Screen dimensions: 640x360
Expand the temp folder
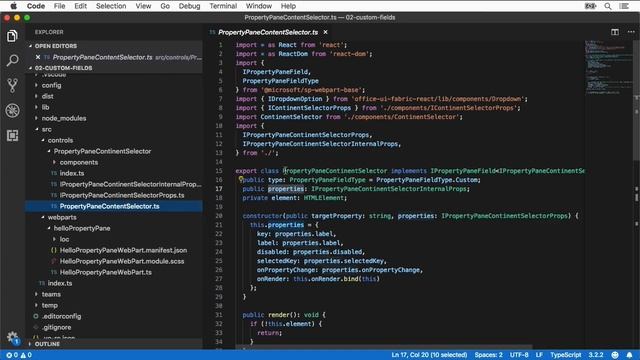click(49, 305)
